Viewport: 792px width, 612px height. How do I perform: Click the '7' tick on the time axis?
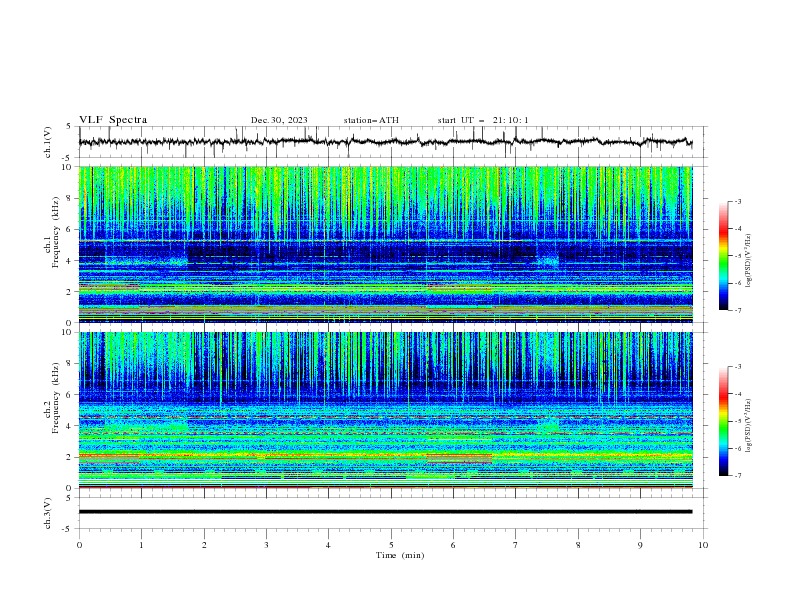click(516, 545)
